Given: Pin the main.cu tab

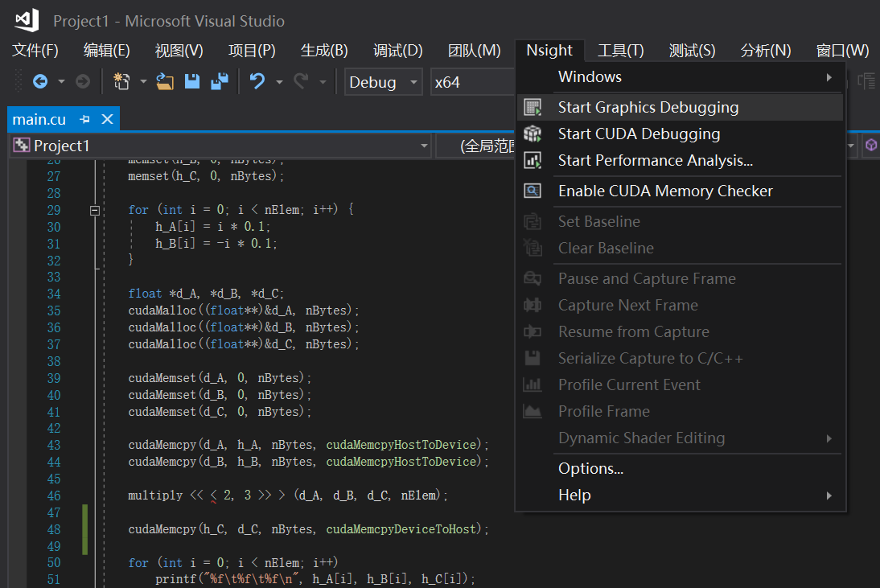Looking at the screenshot, I should point(84,120).
